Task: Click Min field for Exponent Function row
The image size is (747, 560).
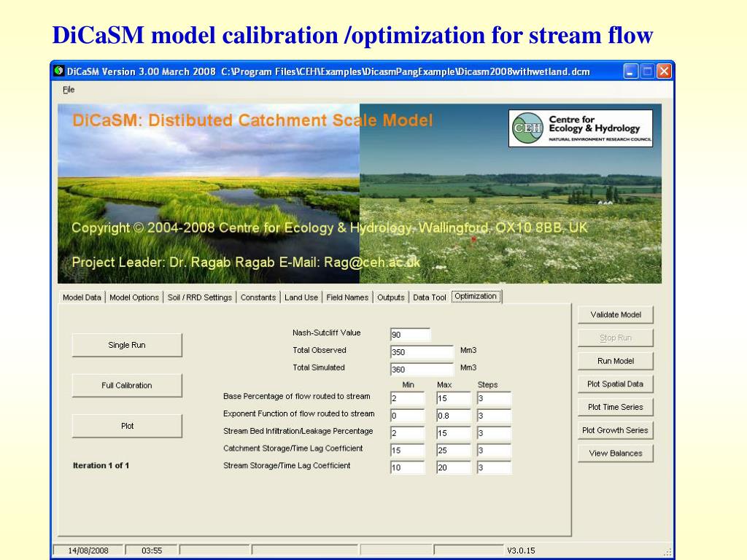Action: (407, 416)
